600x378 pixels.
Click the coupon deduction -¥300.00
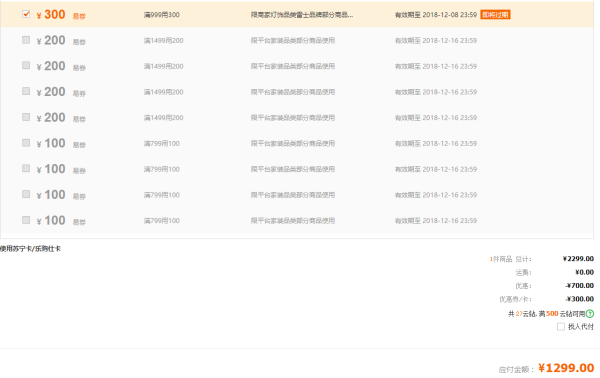pos(580,299)
